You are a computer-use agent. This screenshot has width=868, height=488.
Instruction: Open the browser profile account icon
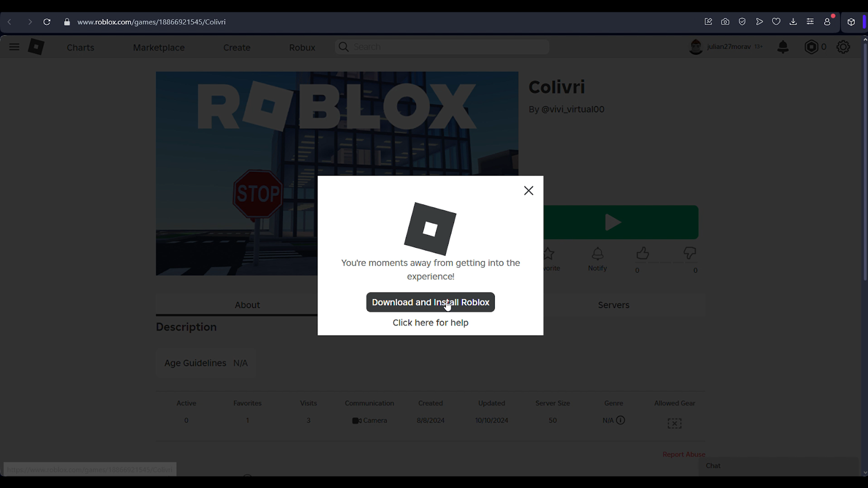827,22
